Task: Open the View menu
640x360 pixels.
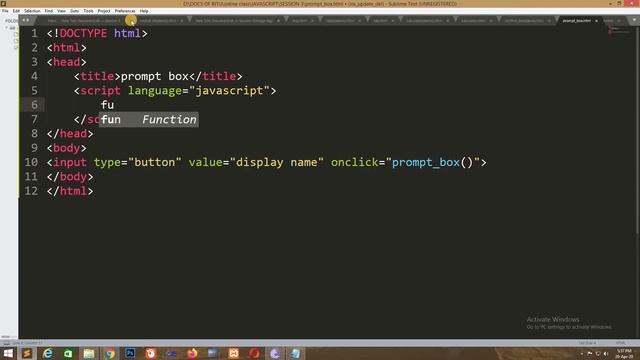Action: (x=61, y=11)
